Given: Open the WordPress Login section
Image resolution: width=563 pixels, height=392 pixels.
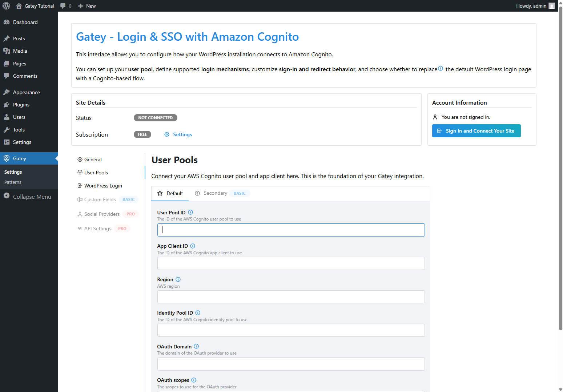Looking at the screenshot, I should pyautogui.click(x=108, y=186).
